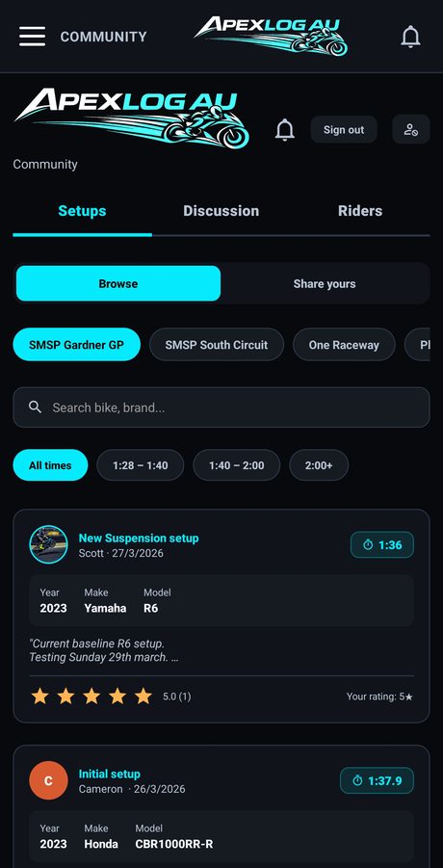Tap the top bar notification bell
This screenshot has height=868, width=443.
(x=410, y=37)
